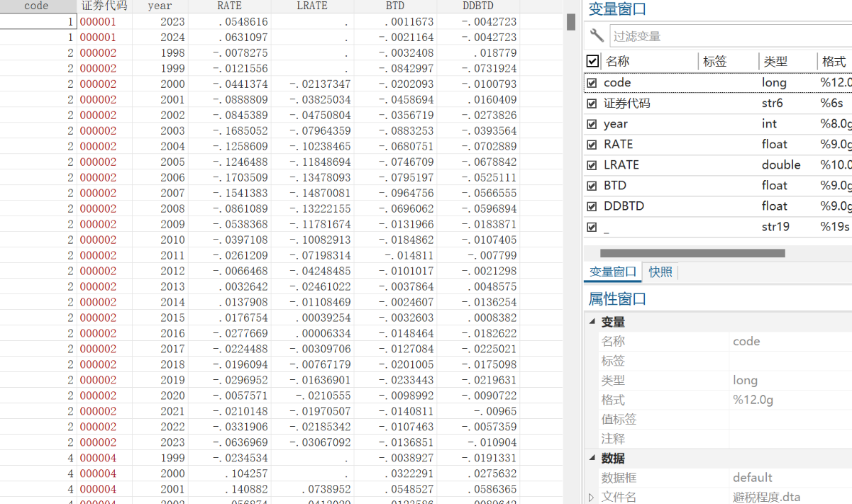The image size is (852, 504).
Task: Click the empty 标签 property field
Action: coord(791,361)
